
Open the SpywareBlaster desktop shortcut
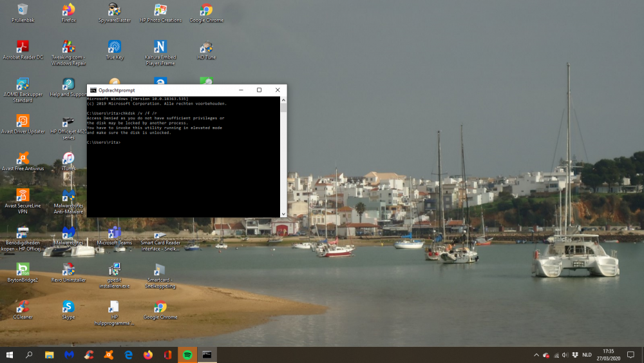[114, 10]
